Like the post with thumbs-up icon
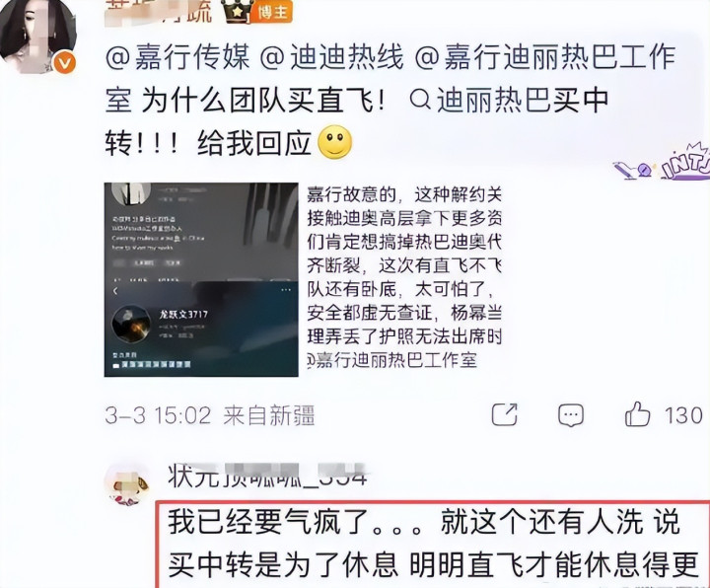710x588 pixels. (637, 414)
